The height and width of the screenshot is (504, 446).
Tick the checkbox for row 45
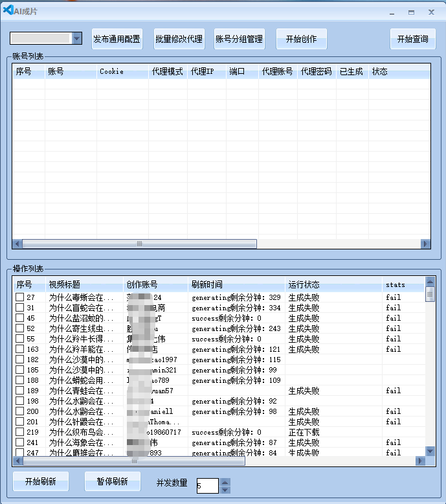(20, 318)
